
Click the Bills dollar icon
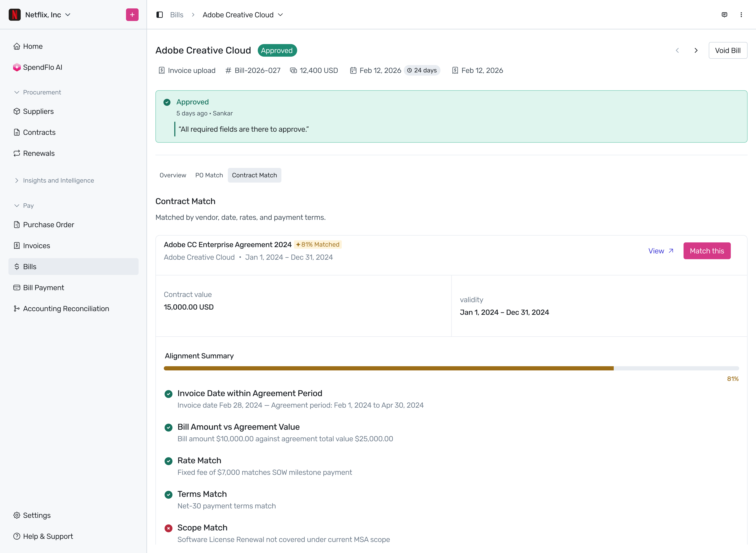(17, 267)
